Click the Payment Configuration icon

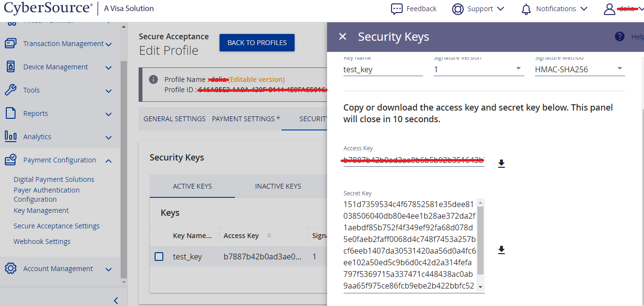11,160
